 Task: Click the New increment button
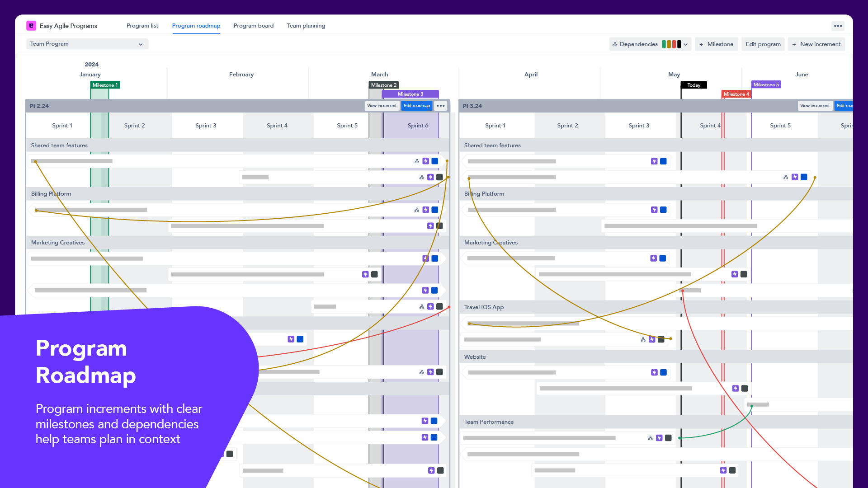(x=816, y=44)
